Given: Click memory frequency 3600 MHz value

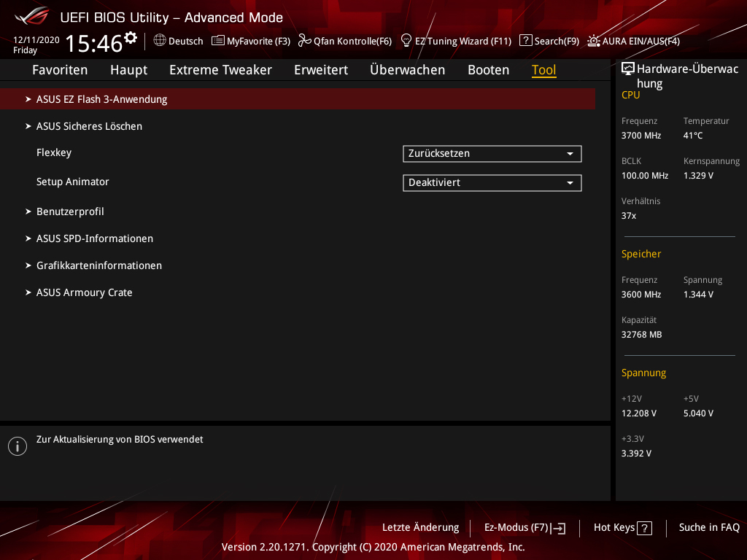Looking at the screenshot, I should [x=640, y=295].
